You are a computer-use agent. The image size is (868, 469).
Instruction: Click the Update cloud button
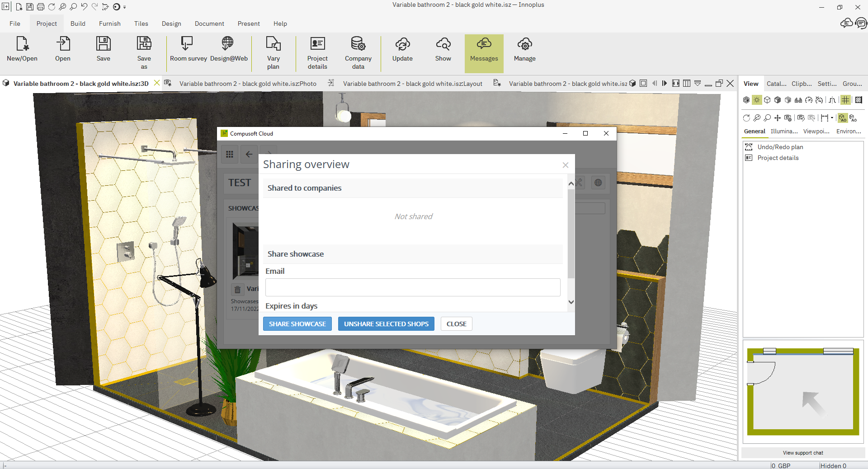tap(402, 50)
